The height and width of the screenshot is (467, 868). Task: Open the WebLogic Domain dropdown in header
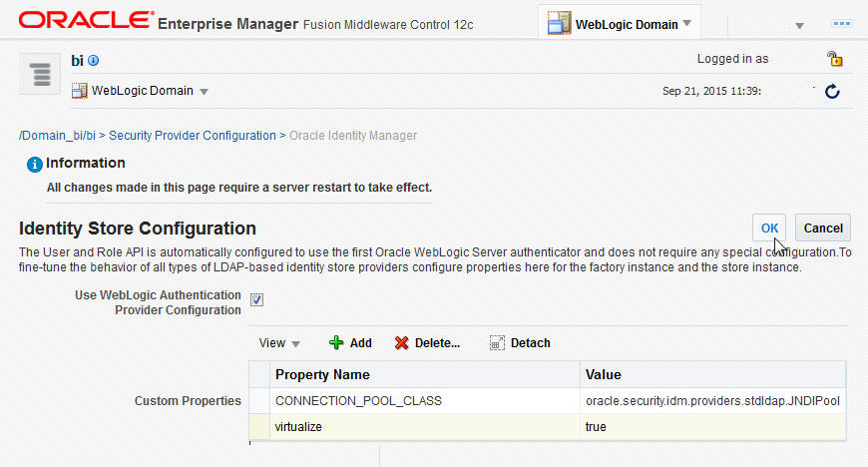tap(687, 23)
